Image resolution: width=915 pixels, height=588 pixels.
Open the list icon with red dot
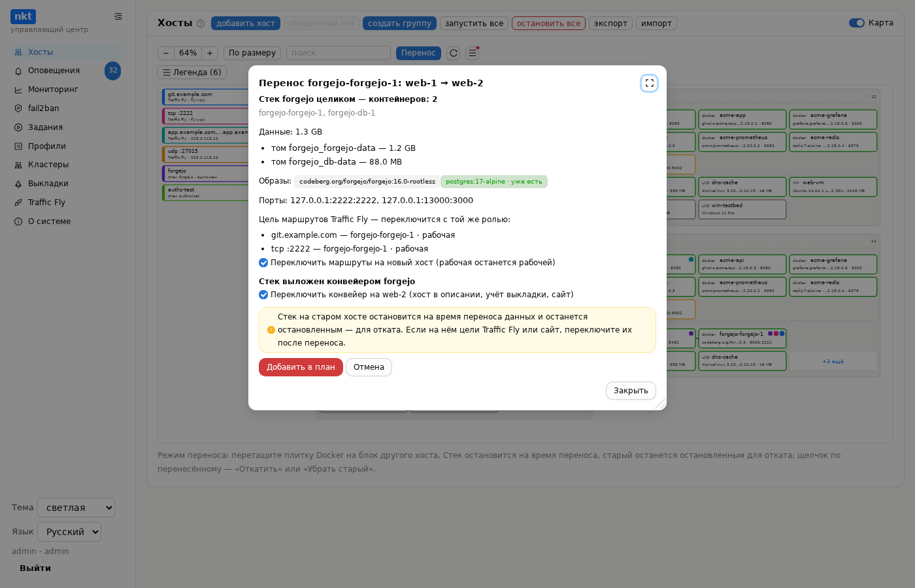tap(472, 53)
